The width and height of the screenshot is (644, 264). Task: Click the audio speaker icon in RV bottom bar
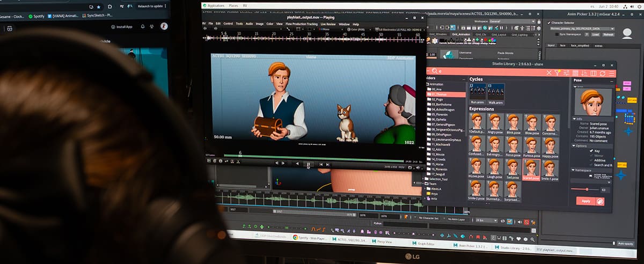tap(418, 168)
